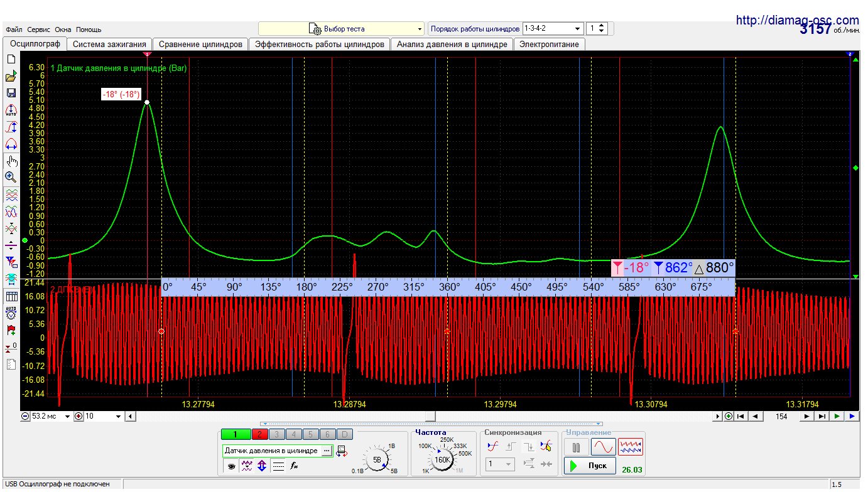
Task: Save recording with the floppy disk icon
Action: click(11, 93)
